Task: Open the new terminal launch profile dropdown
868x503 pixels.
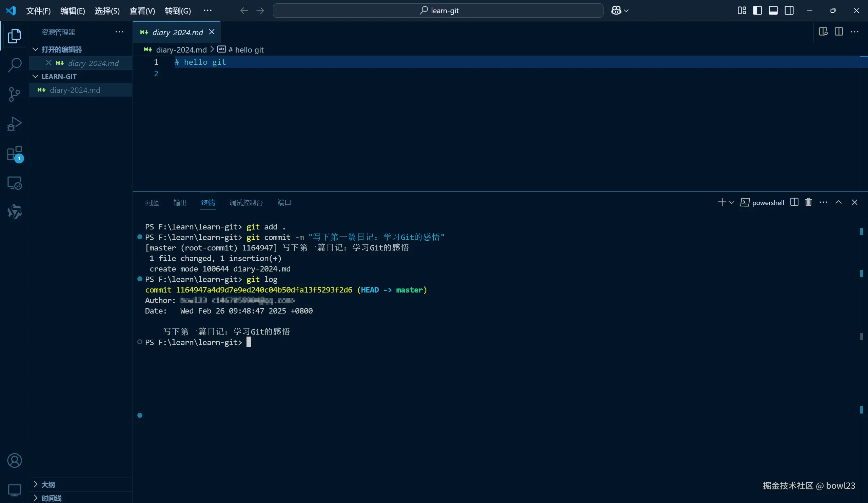Action: (x=732, y=202)
